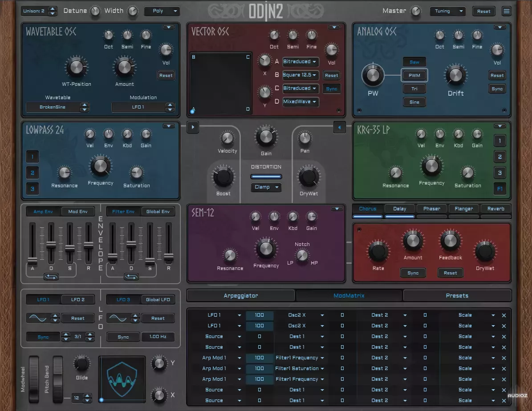Viewport: 532px width, 411px height.
Task: Click the Analog Osc Drift knob
Action: (455, 75)
